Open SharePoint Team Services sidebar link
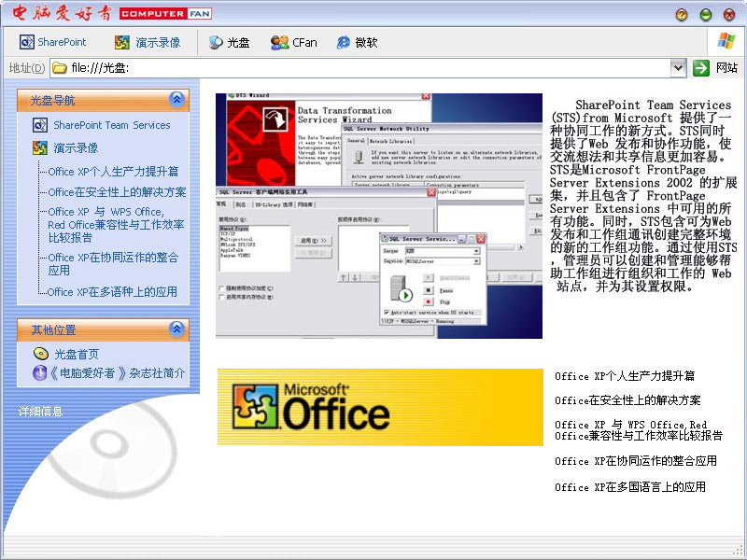Viewport: 747px width, 560px height. [111, 125]
